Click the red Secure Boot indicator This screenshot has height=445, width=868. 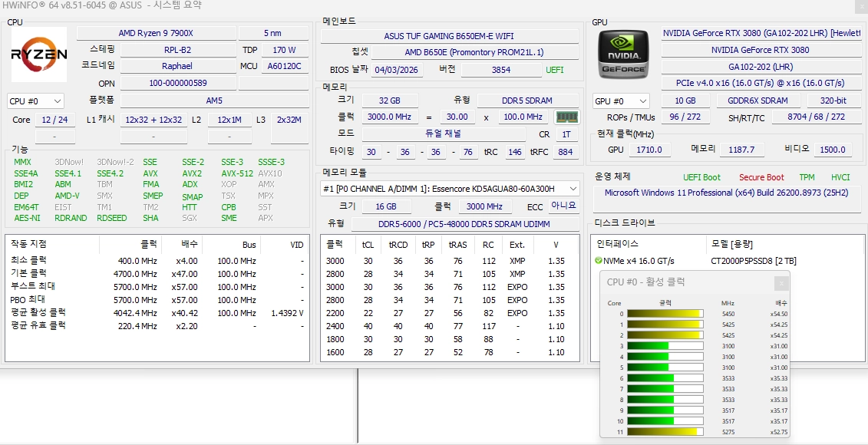[x=761, y=178]
